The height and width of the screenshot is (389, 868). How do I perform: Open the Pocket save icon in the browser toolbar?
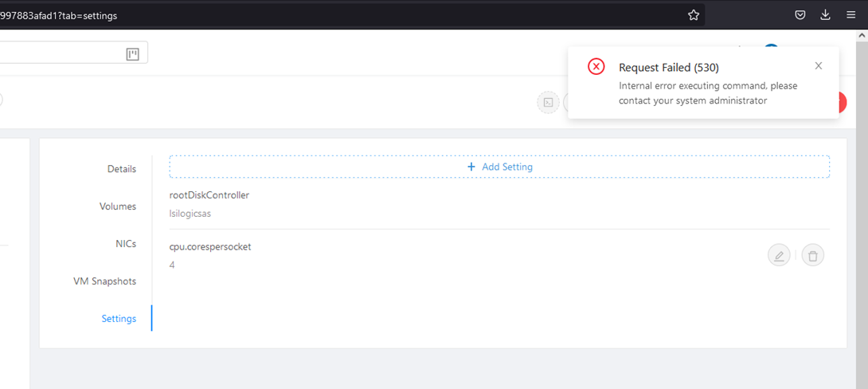point(800,15)
